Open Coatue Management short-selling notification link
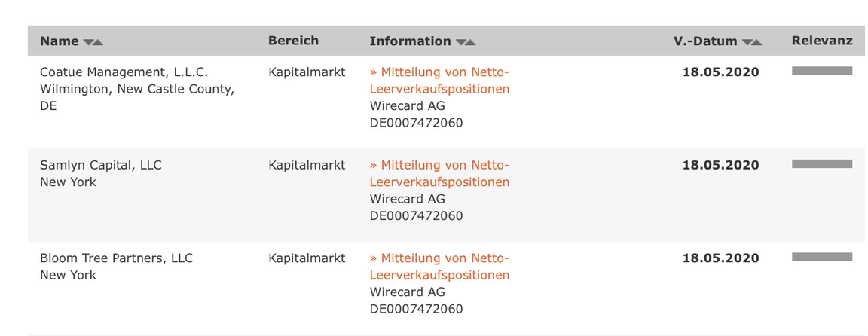 coord(439,81)
